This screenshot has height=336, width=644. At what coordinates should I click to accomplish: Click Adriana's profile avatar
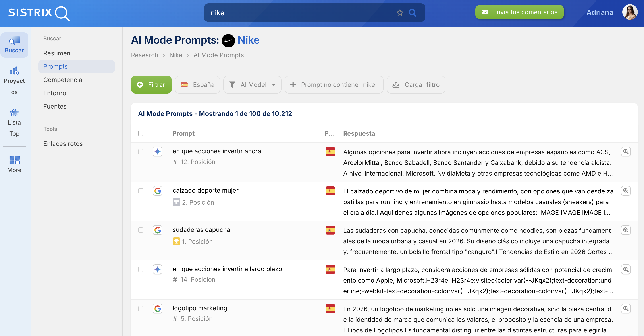(x=629, y=12)
